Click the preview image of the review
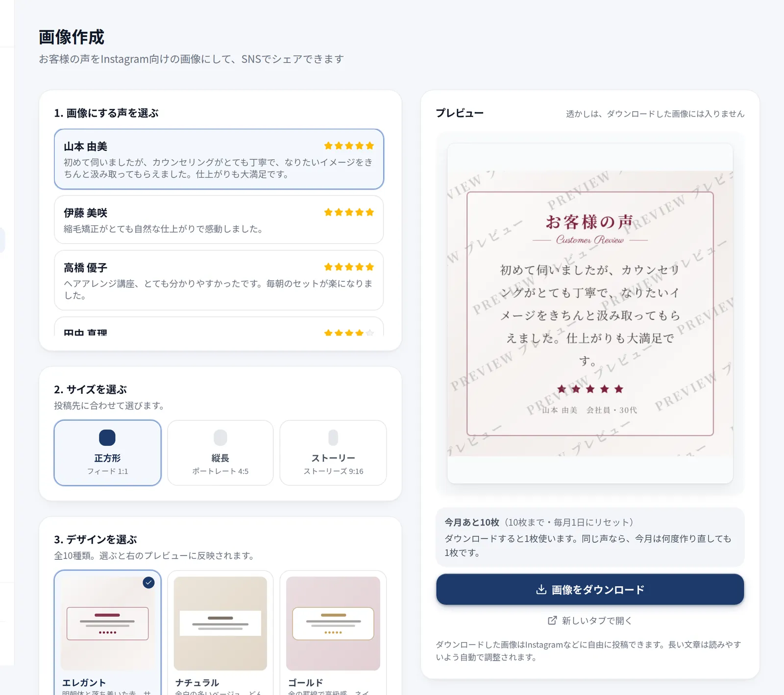The width and height of the screenshot is (784, 695). tap(590, 313)
